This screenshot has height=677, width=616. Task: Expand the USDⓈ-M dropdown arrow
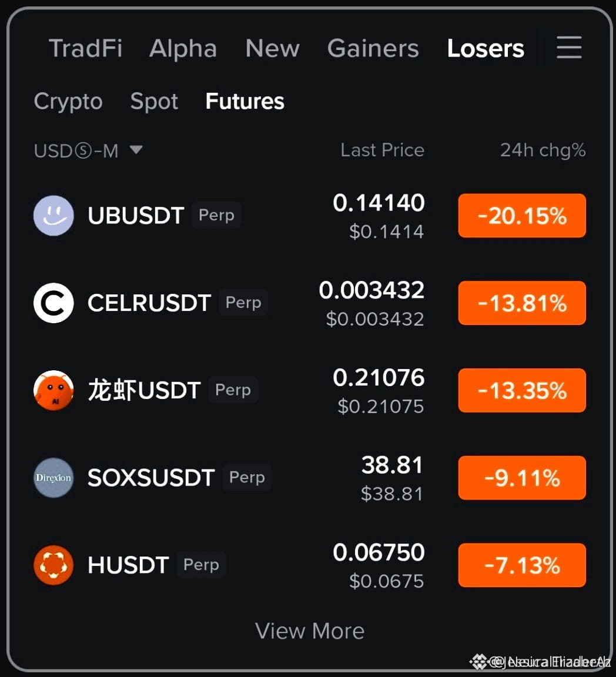click(136, 150)
